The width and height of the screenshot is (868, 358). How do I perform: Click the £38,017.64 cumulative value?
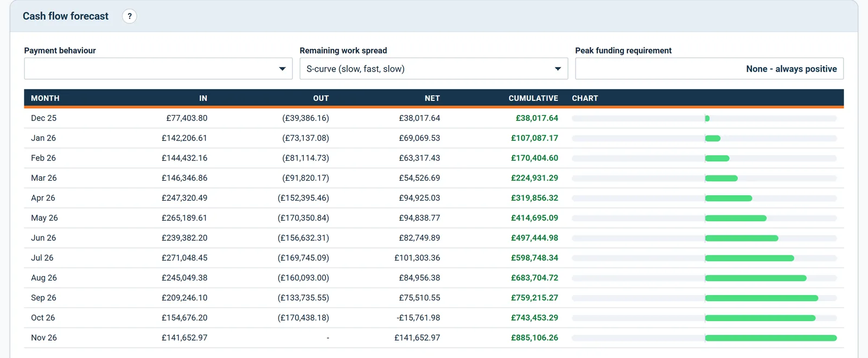(x=537, y=118)
